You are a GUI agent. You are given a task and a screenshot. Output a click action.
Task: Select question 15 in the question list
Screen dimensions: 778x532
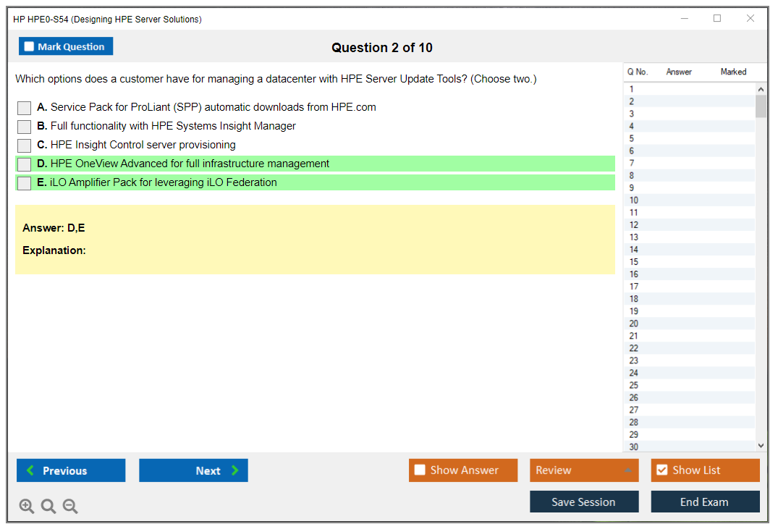pyautogui.click(x=688, y=261)
